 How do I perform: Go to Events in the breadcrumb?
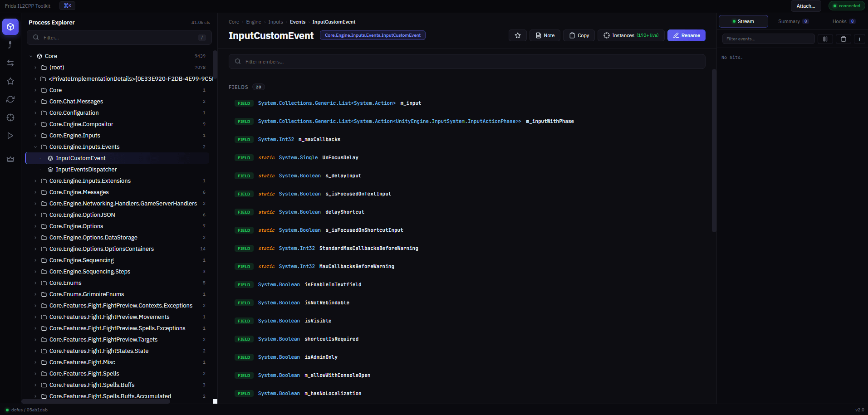298,22
